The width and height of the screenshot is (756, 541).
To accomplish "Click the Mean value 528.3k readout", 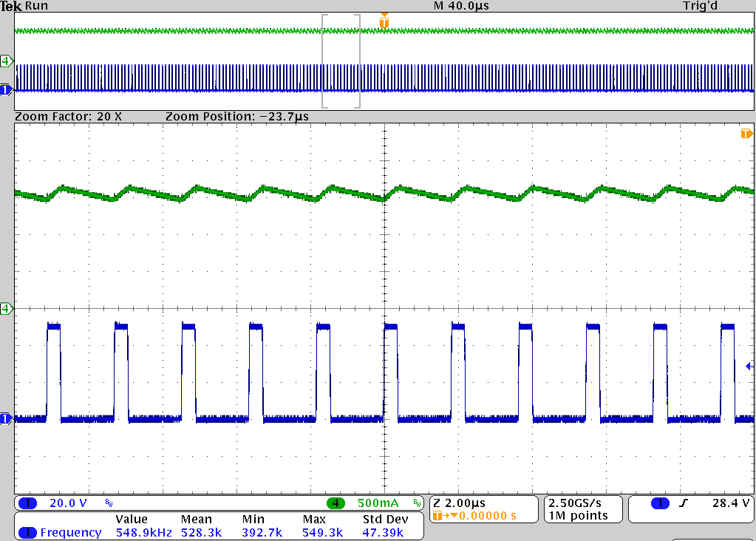I will pyautogui.click(x=200, y=531).
